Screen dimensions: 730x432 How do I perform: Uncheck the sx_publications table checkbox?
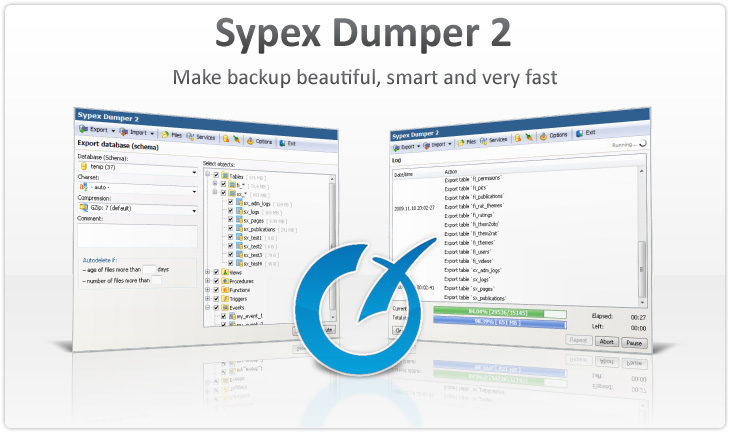pyautogui.click(x=230, y=228)
